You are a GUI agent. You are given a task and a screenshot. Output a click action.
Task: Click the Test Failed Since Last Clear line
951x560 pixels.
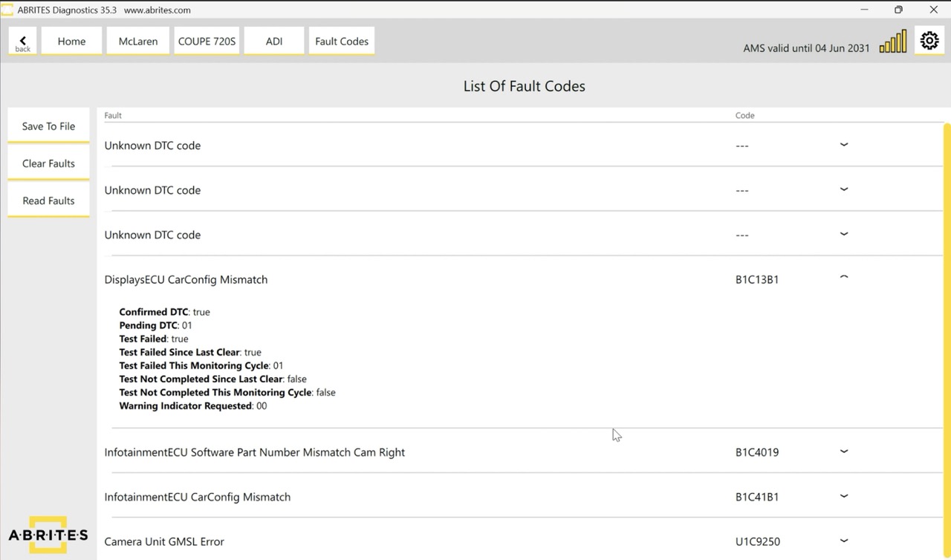click(190, 352)
